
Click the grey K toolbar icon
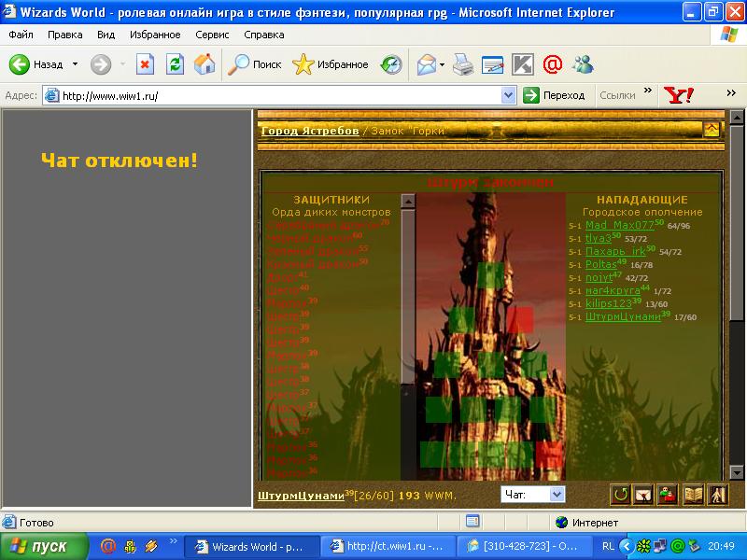coord(523,64)
